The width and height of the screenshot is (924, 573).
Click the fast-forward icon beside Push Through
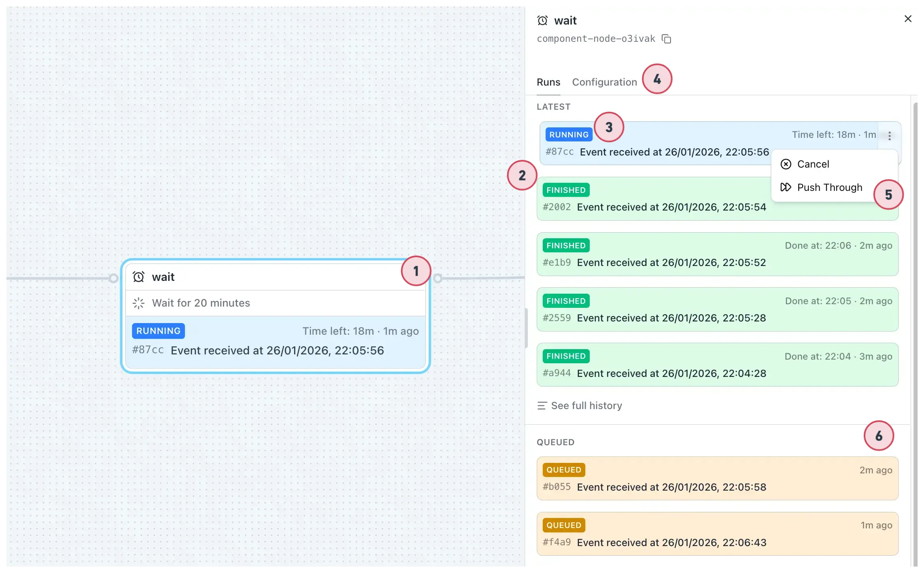tap(786, 187)
